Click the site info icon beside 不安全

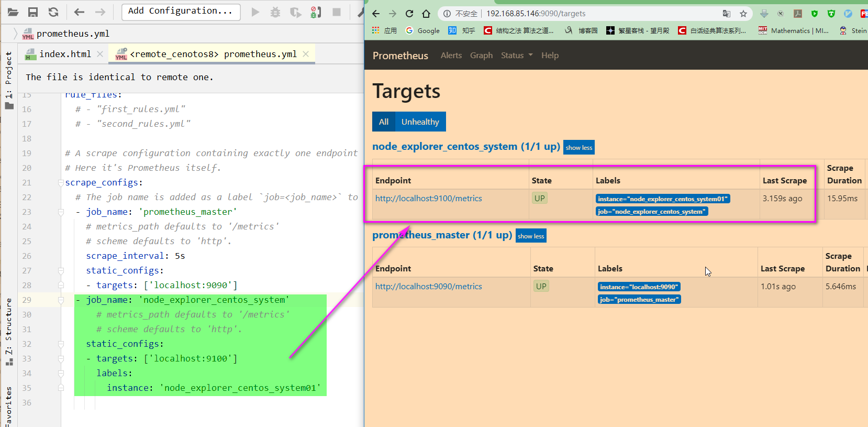click(x=447, y=14)
